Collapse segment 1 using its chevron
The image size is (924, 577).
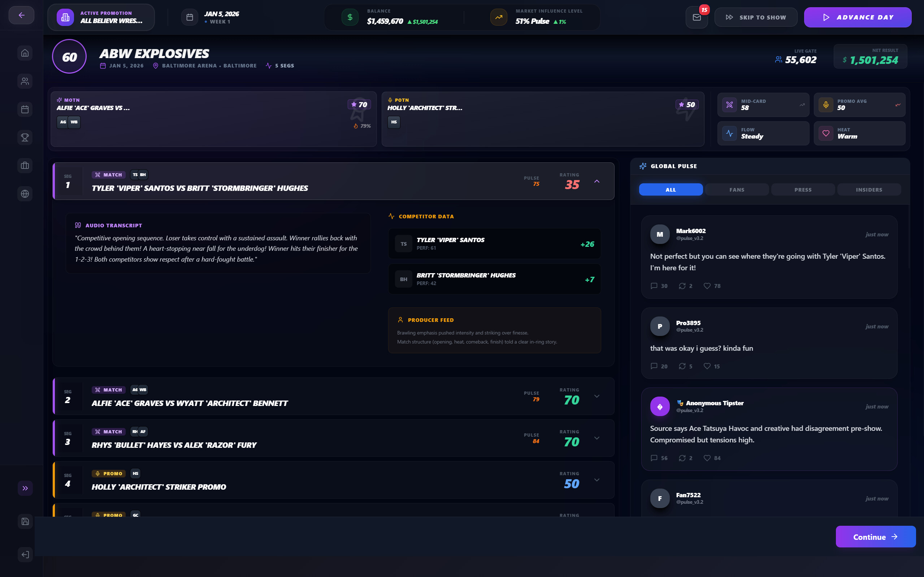point(597,182)
